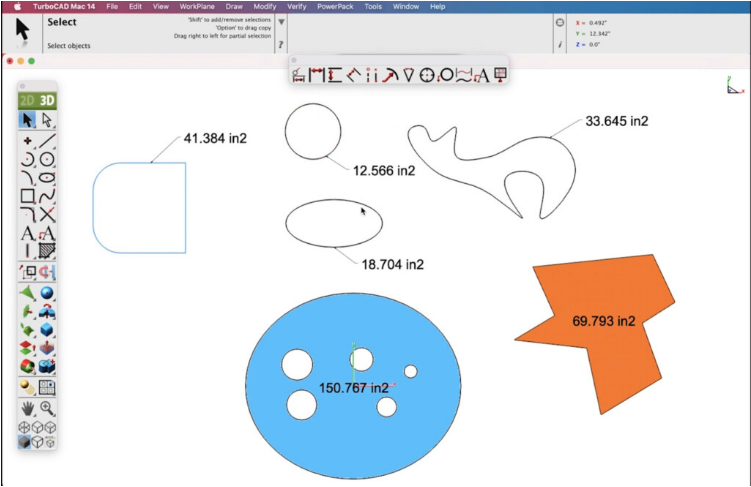Select the angular dimension tool
Image resolution: width=751 pixels, height=487 pixels.
[x=390, y=75]
